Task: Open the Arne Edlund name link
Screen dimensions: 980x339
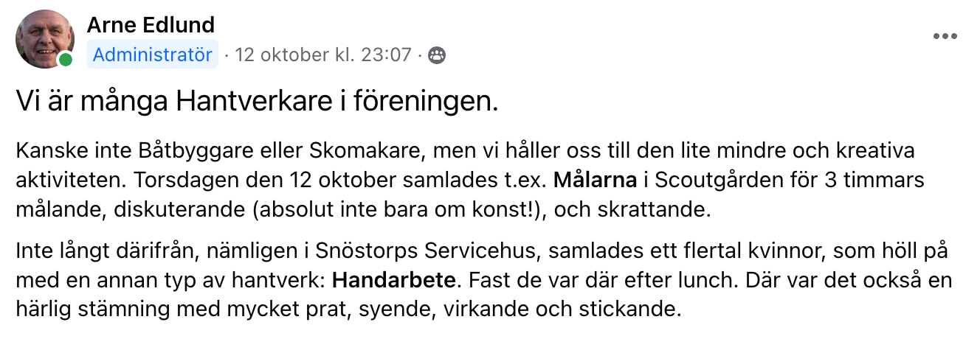Action: (x=151, y=25)
